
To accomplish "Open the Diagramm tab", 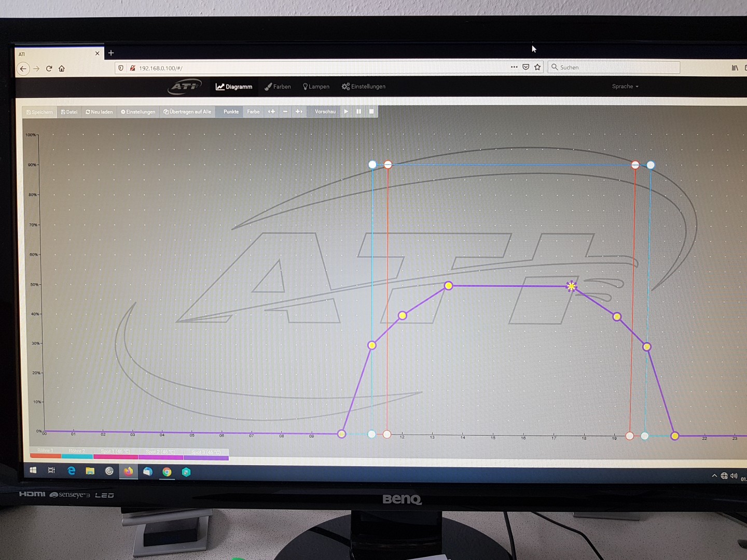I will 234,87.
